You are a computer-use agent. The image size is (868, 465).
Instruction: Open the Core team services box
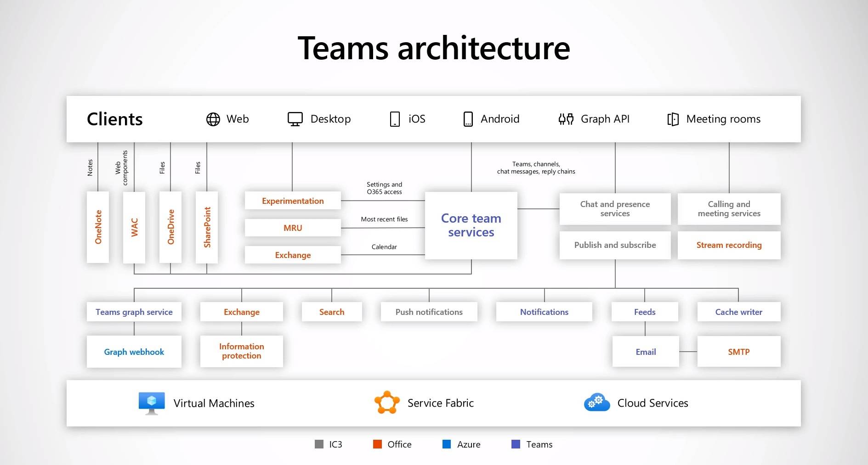(471, 225)
